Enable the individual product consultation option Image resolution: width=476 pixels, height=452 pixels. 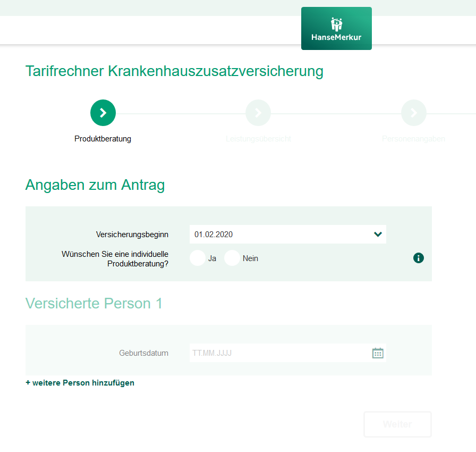[x=197, y=258]
